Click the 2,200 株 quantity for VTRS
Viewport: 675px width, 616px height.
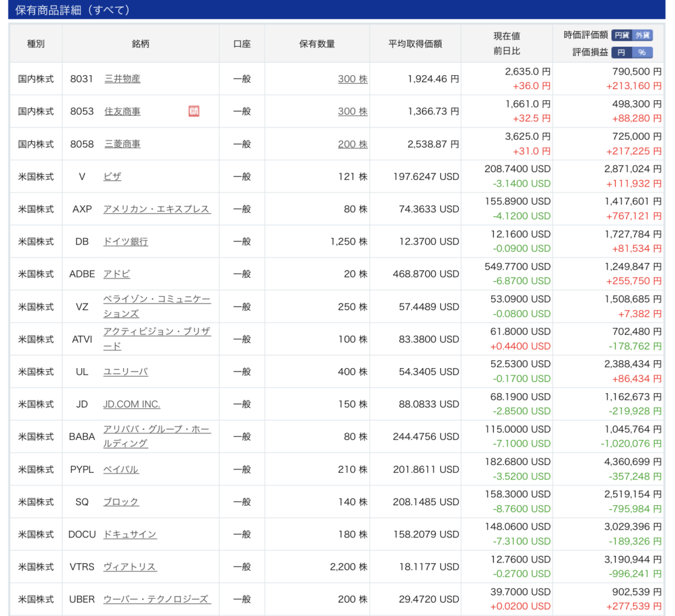coord(349,567)
